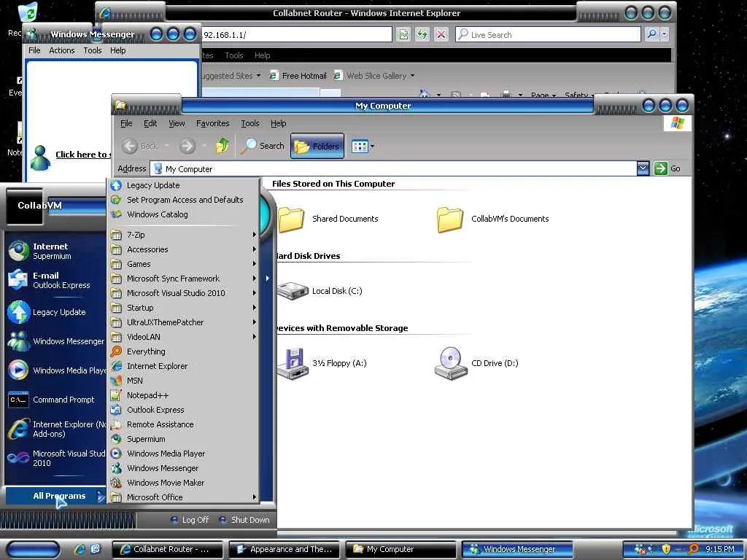Expand the Accessories program folder
Viewport: 747px width, 560px height.
pyautogui.click(x=184, y=249)
